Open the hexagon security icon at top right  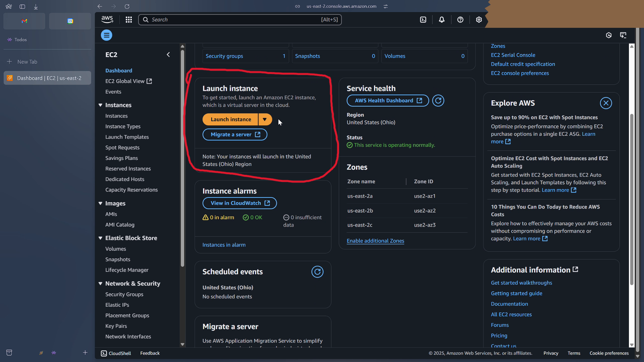tap(609, 35)
